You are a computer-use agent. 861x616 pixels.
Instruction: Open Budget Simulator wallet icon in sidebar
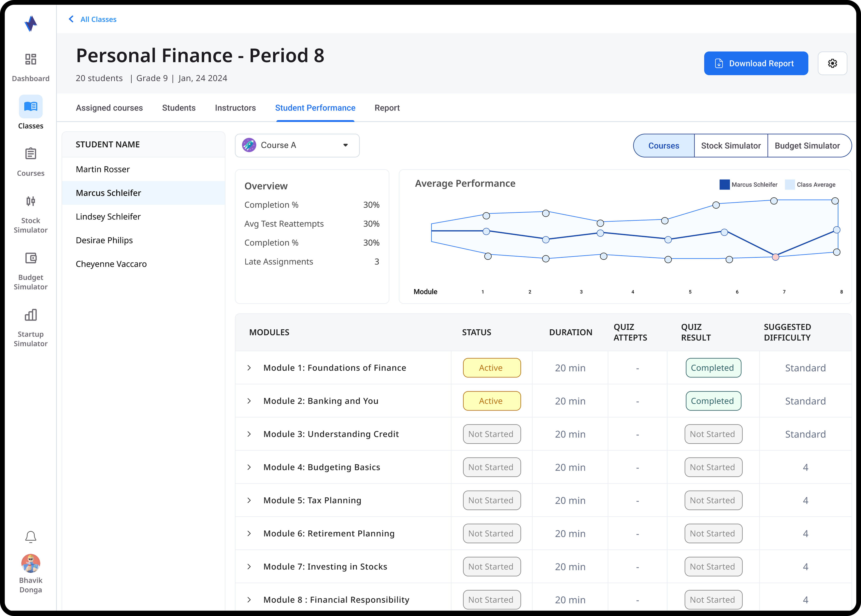pos(30,258)
